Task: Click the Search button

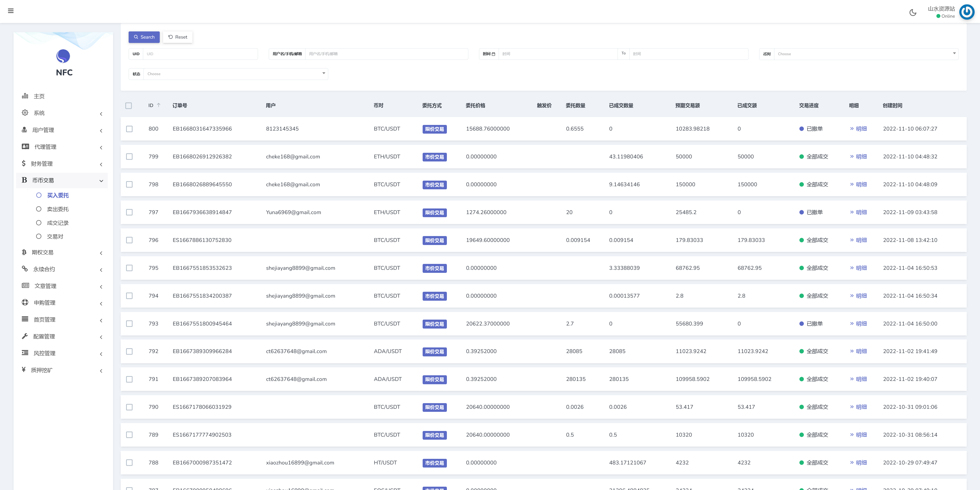Action: (144, 37)
